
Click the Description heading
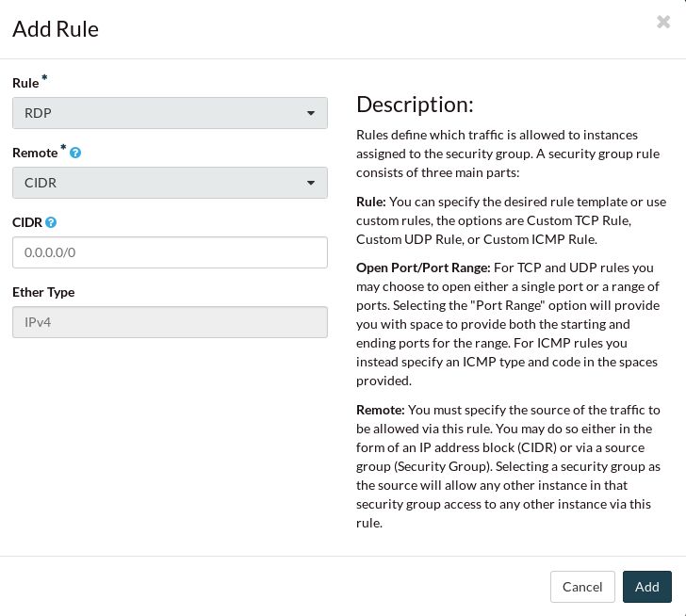[415, 105]
